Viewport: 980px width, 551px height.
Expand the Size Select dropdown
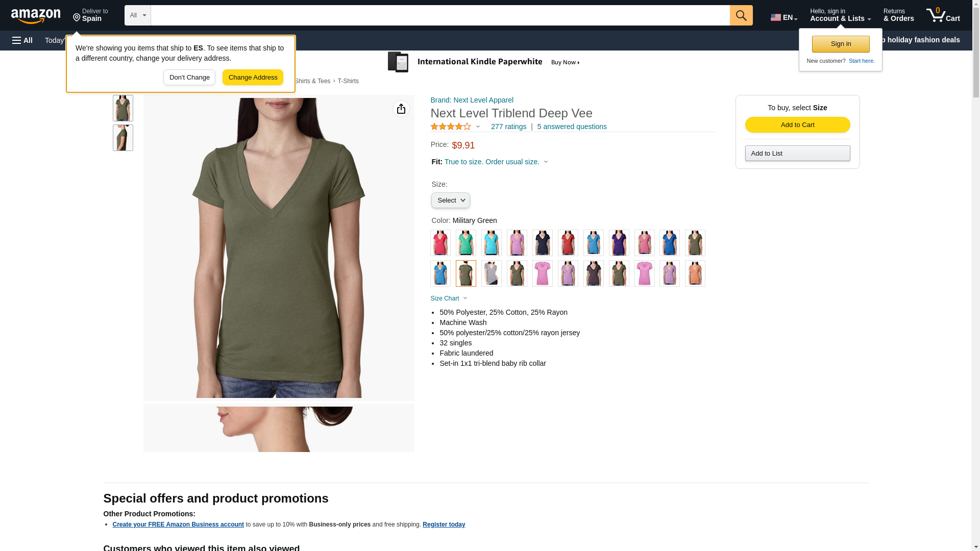pyautogui.click(x=450, y=201)
